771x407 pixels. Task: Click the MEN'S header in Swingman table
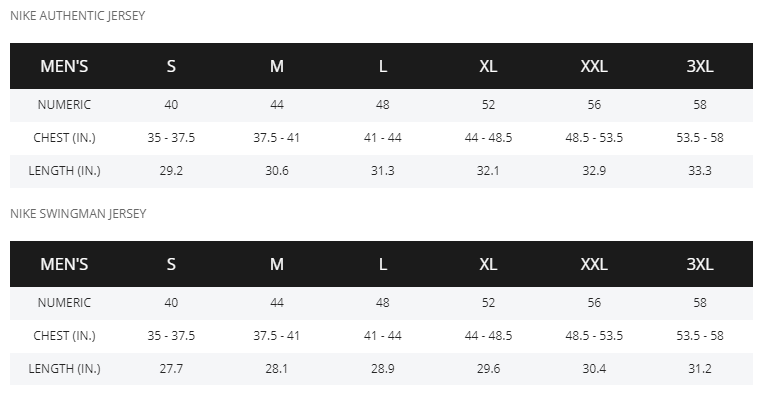pyautogui.click(x=64, y=264)
